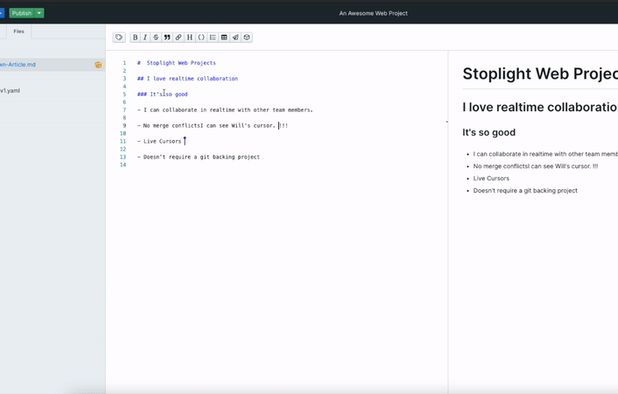The width and height of the screenshot is (618, 394).
Task: Insert a heading using the H icon
Action: [190, 37]
